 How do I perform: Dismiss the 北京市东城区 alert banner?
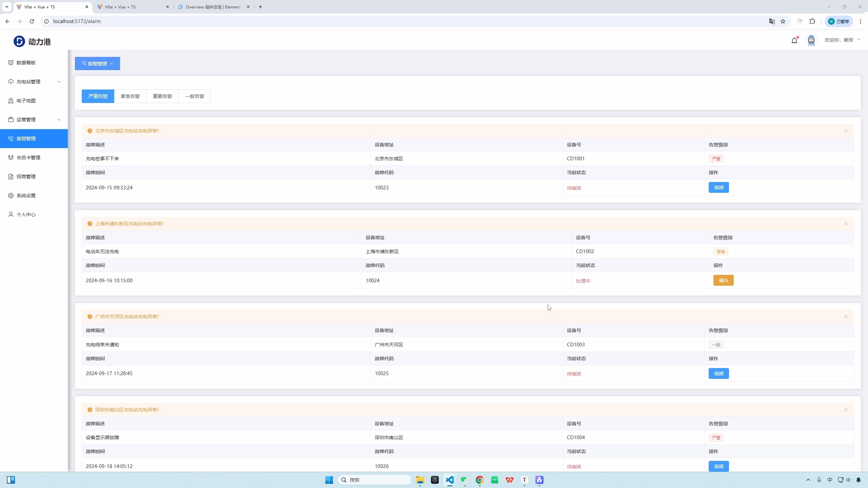pyautogui.click(x=846, y=131)
